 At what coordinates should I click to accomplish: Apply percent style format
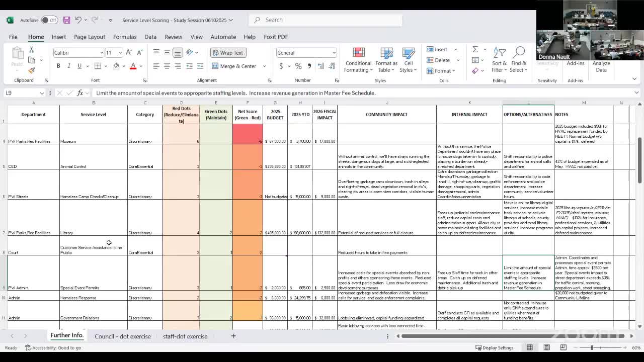(298, 66)
